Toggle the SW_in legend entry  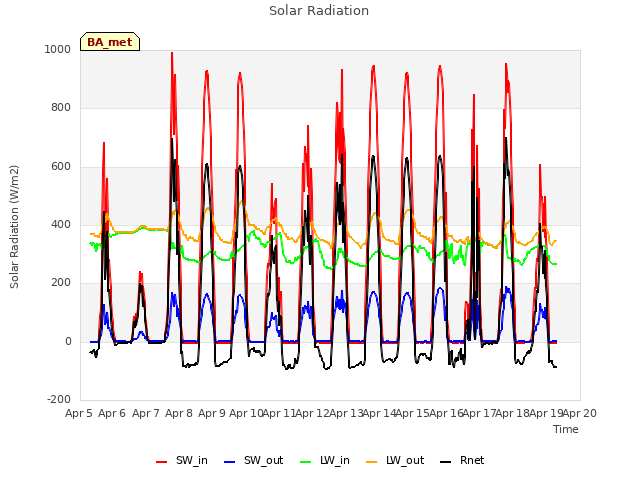(182, 460)
